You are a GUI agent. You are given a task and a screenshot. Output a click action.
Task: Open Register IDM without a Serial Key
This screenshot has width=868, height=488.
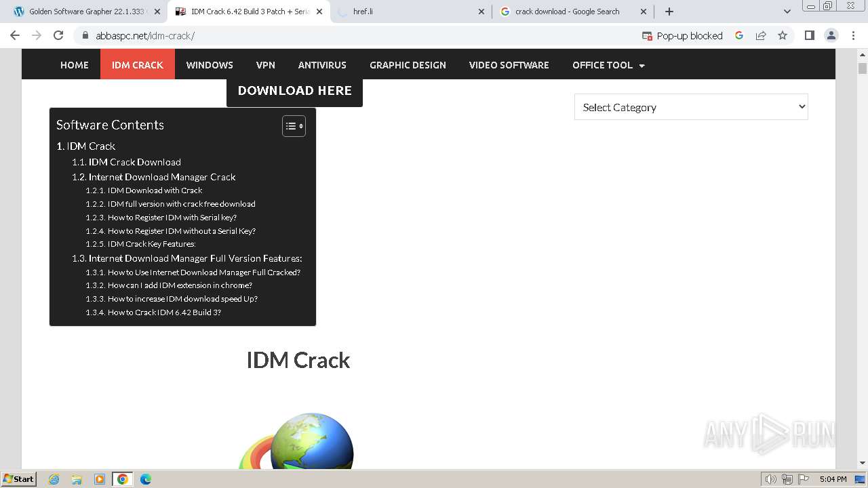click(x=170, y=231)
